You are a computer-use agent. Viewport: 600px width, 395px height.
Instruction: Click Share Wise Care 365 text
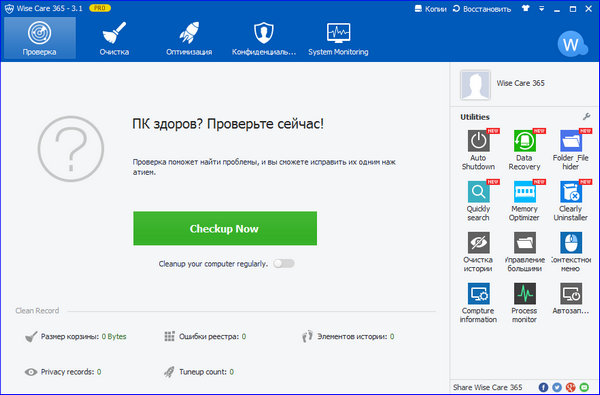[488, 387]
